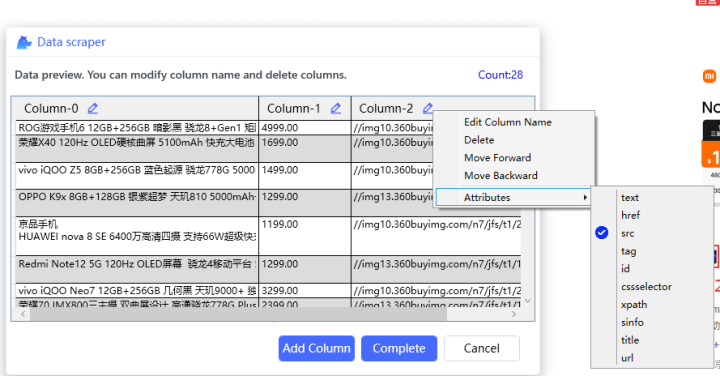Click the Data scraper logo icon
720x376 pixels.
pyautogui.click(x=24, y=42)
